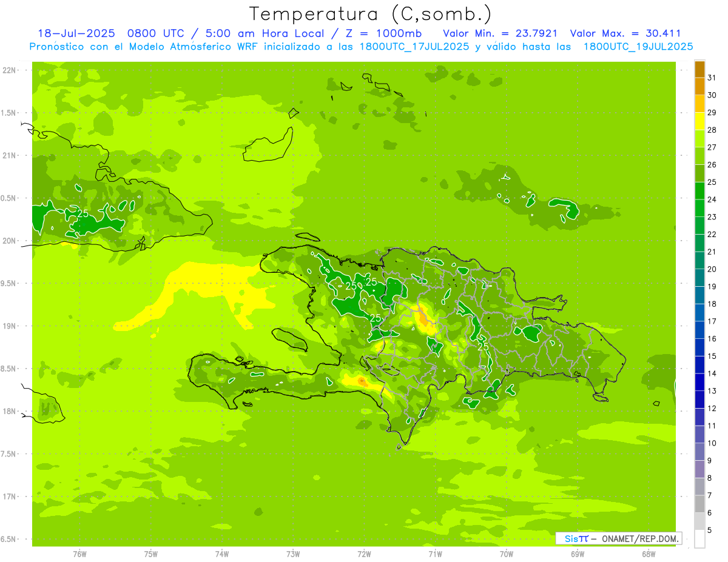Click the legend value "20"
The image size is (728, 562).
pyautogui.click(x=712, y=269)
